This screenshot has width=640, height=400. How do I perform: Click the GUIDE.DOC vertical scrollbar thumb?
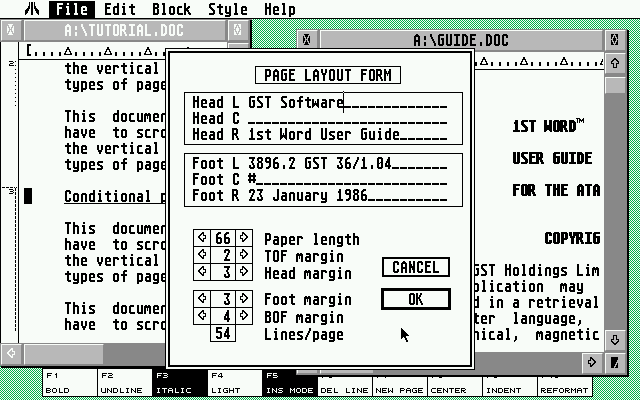click(x=615, y=85)
